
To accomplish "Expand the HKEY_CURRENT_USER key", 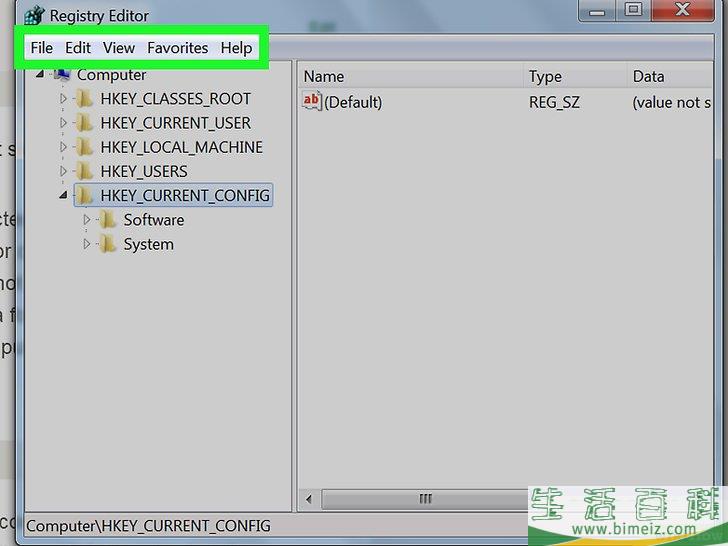I will (63, 123).
